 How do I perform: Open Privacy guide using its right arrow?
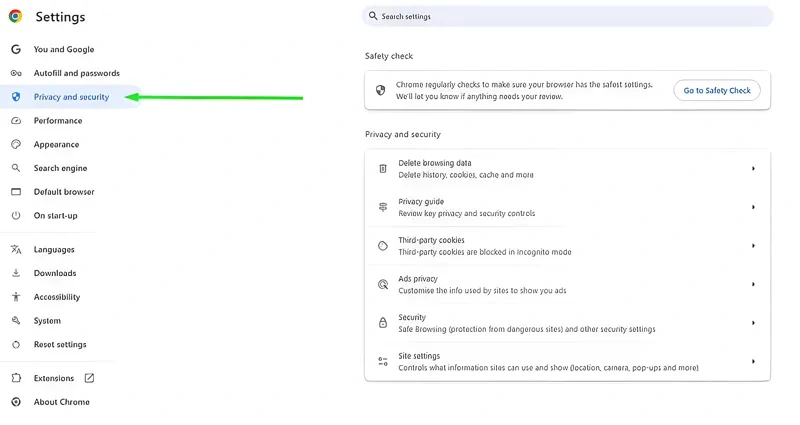coord(753,207)
